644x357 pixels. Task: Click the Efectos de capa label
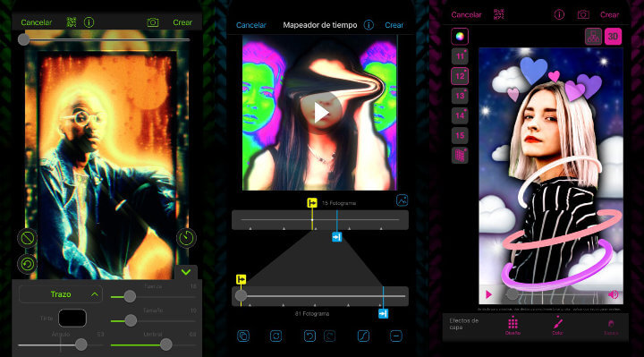[x=463, y=324]
